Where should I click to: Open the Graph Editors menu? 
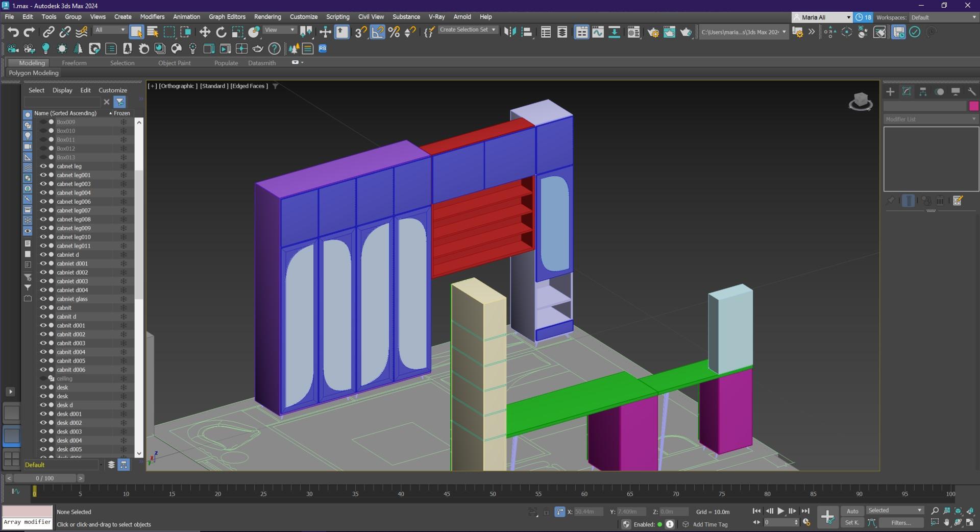(227, 17)
